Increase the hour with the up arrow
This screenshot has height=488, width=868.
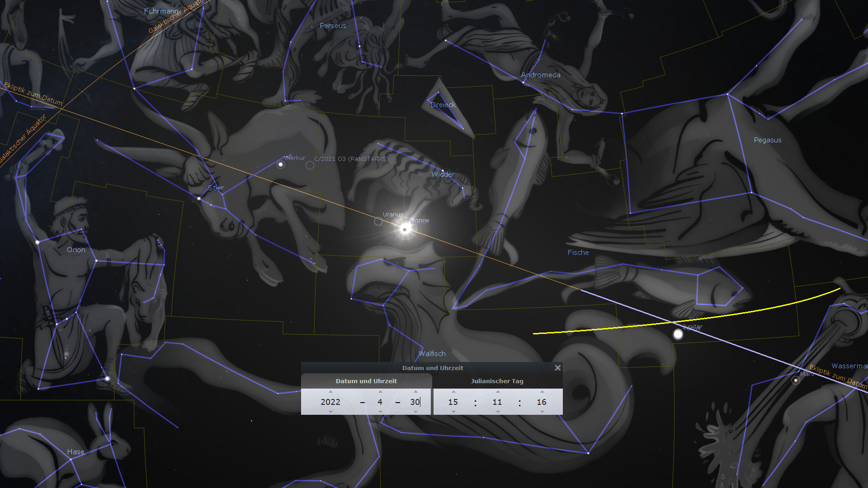[453, 392]
